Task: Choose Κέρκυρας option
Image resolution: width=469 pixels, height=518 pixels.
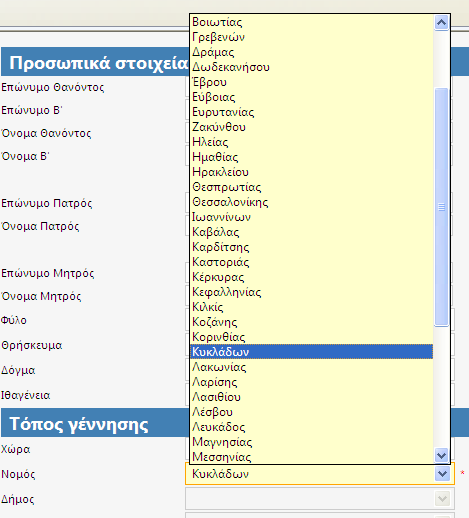Action: (312, 277)
